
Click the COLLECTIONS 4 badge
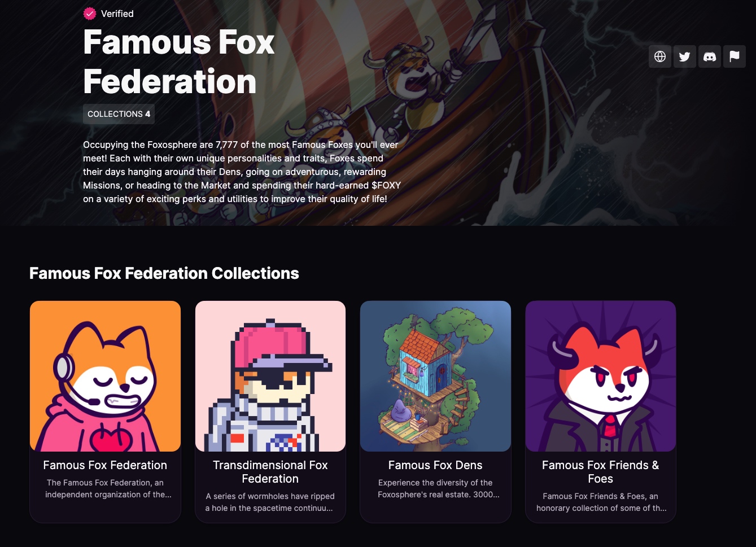tap(119, 114)
